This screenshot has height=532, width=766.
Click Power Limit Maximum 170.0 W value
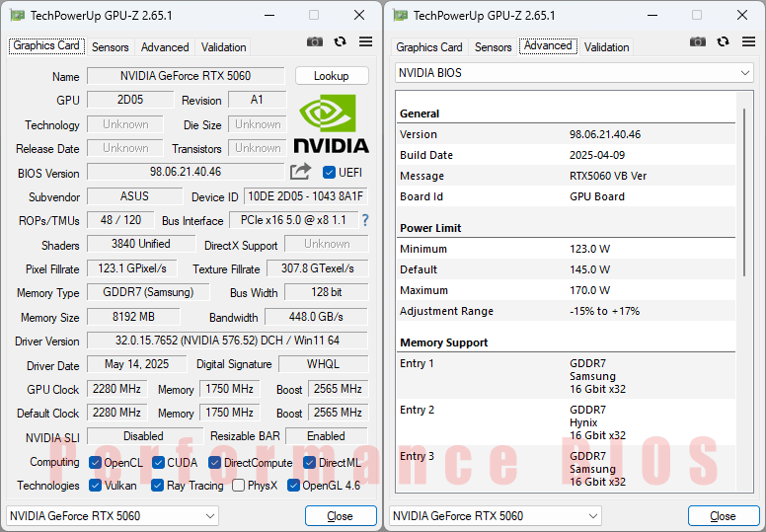pyautogui.click(x=589, y=290)
